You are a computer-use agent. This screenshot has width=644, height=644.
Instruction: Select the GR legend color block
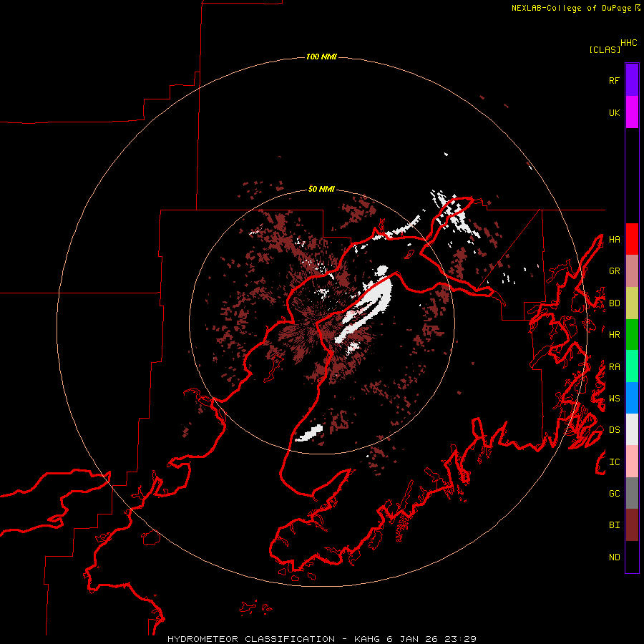(x=632, y=271)
